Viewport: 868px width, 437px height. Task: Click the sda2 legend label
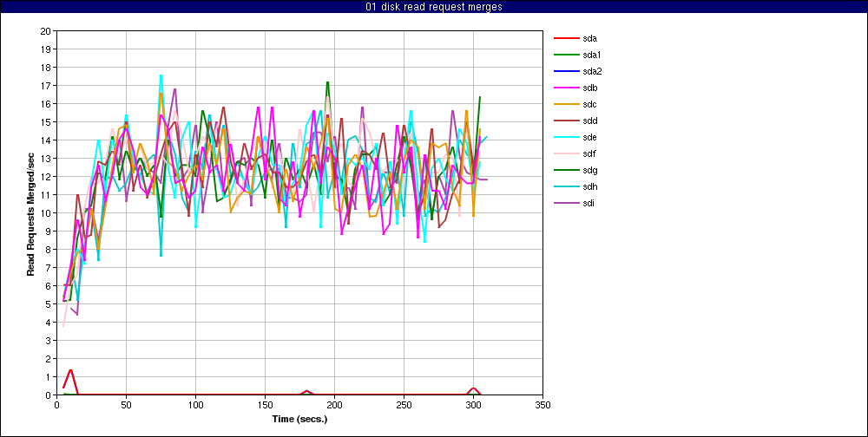(x=592, y=71)
